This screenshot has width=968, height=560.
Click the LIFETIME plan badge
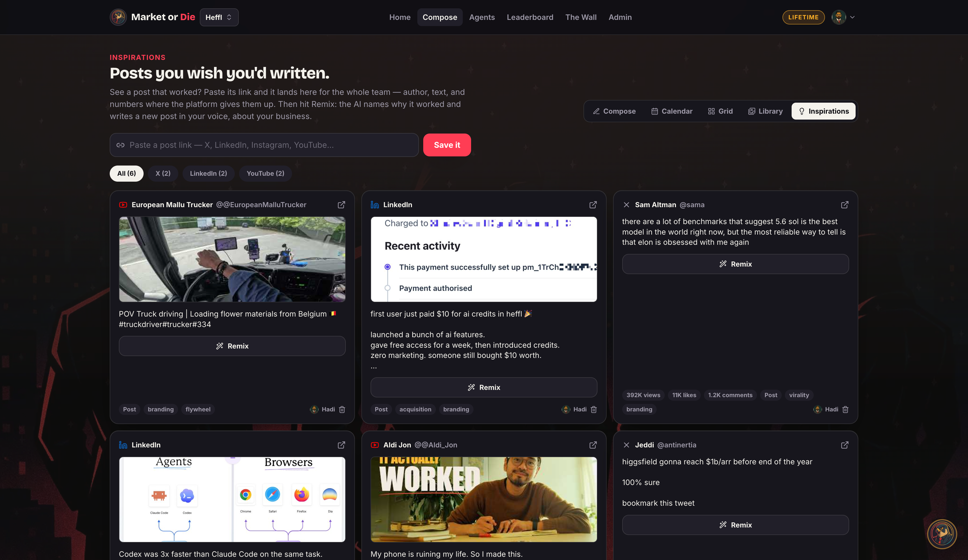803,17
